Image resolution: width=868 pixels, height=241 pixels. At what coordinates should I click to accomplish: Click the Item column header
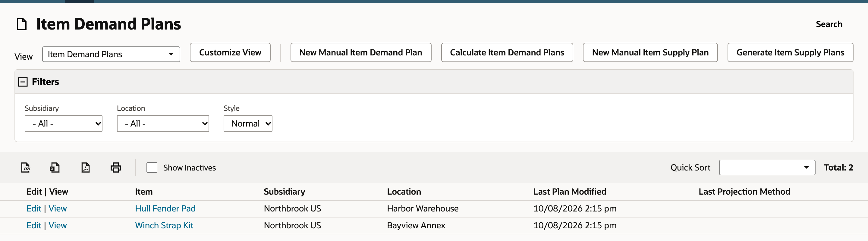(144, 192)
